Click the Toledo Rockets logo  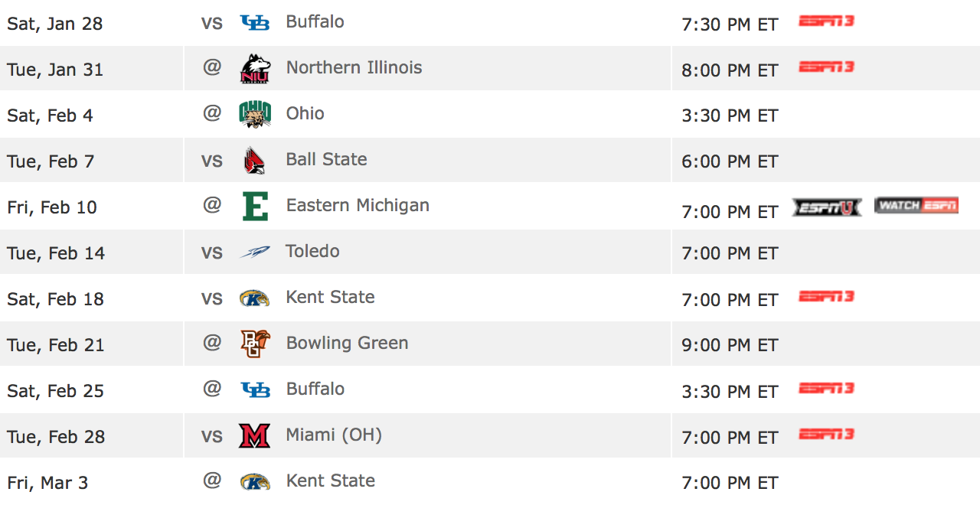pos(255,252)
